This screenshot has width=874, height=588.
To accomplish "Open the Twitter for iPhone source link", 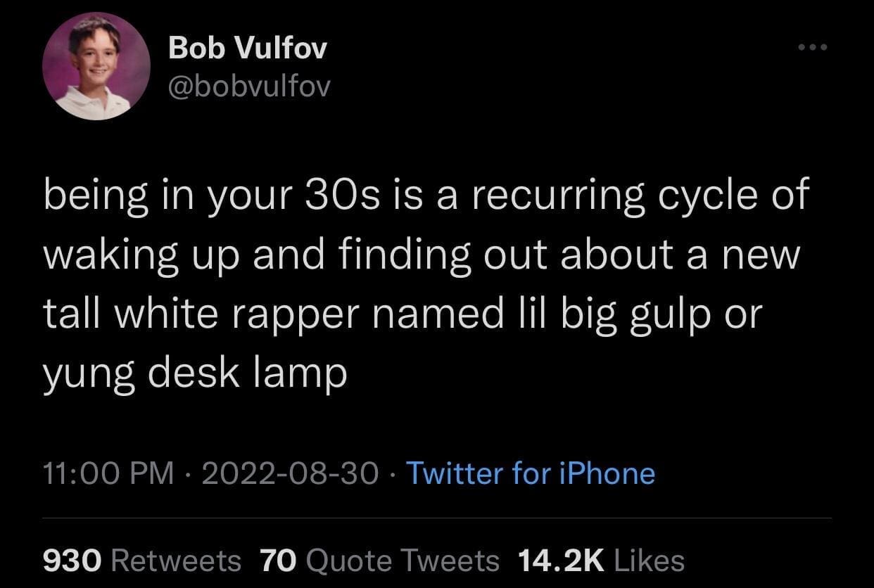I will [531, 473].
